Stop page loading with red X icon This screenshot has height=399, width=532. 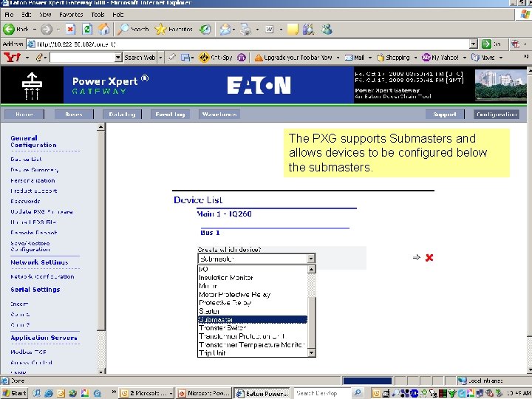tap(70, 29)
